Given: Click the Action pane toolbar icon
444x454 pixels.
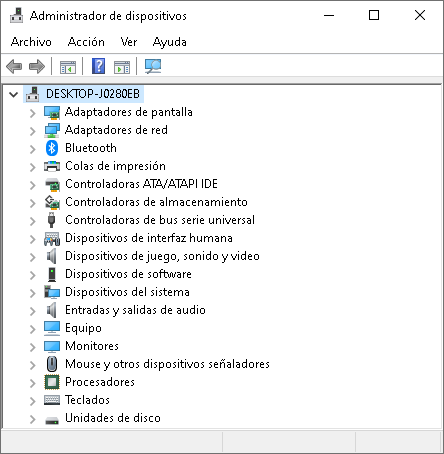Looking at the screenshot, I should tap(122, 67).
